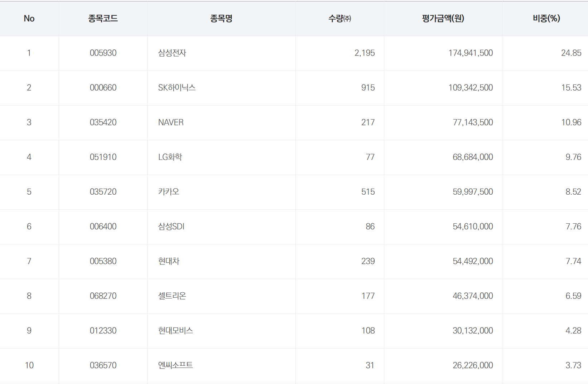
Task: Click the 삼성SDI stock name
Action: coord(171,227)
